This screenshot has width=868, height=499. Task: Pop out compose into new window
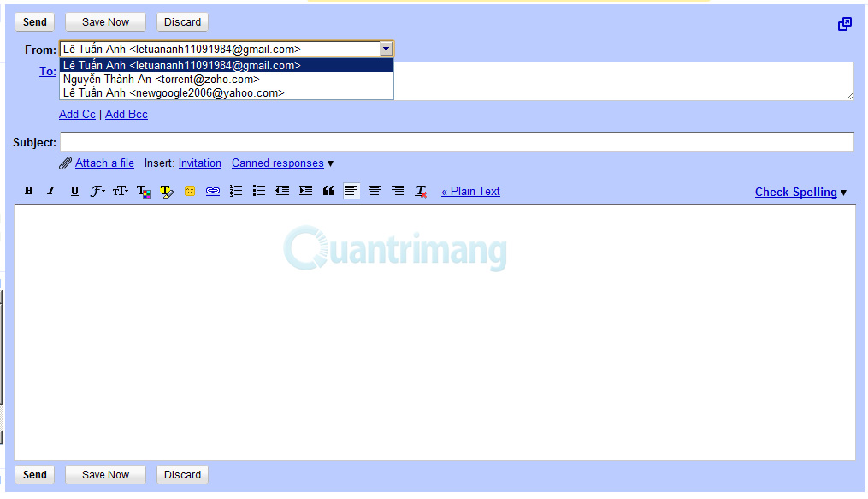845,24
